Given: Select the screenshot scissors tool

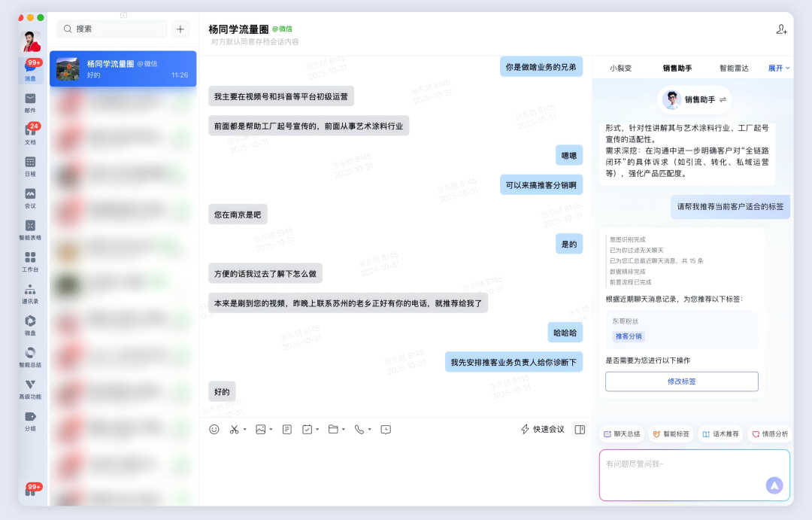Looking at the screenshot, I should (234, 429).
